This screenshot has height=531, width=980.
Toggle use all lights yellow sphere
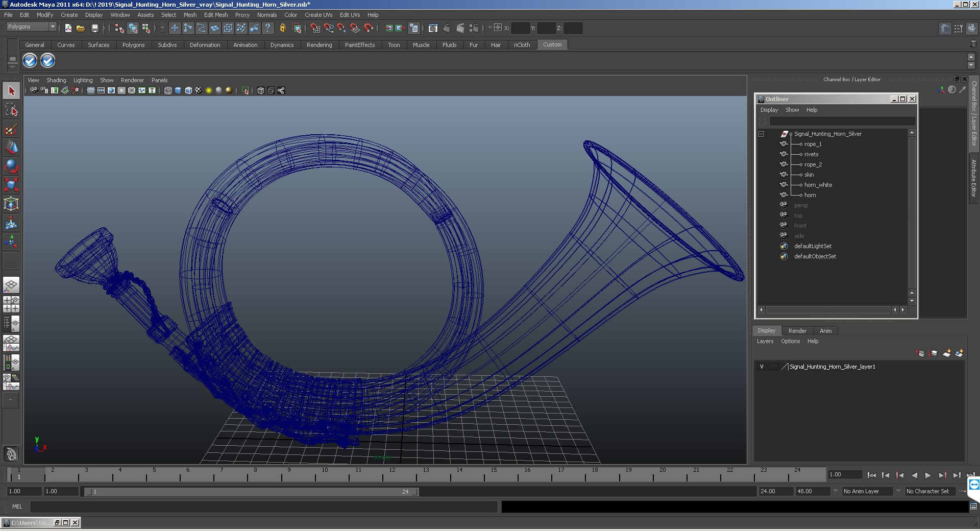point(209,90)
